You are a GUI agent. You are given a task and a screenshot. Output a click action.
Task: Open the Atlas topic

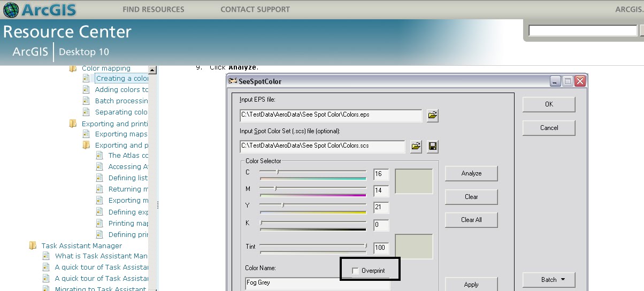128,155
